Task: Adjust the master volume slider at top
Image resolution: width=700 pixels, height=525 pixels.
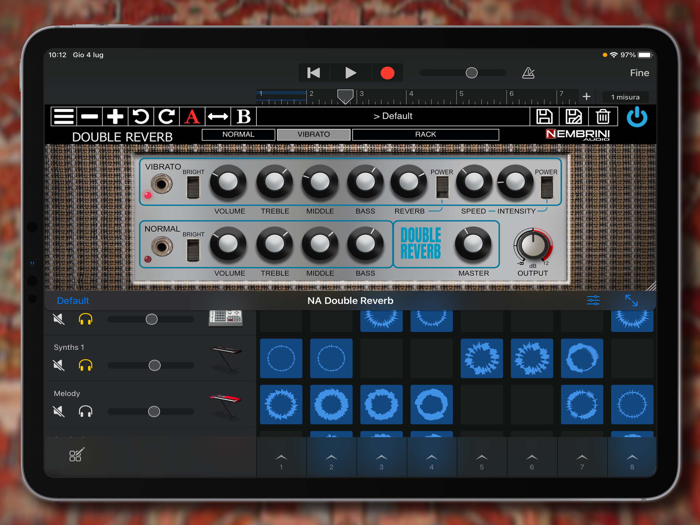Action: (x=463, y=73)
